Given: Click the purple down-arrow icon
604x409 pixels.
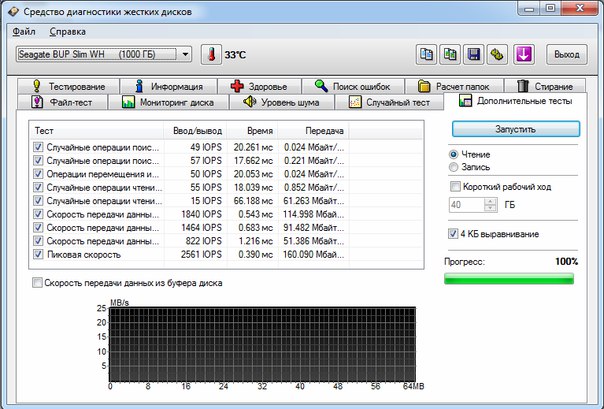Looking at the screenshot, I should [x=526, y=54].
